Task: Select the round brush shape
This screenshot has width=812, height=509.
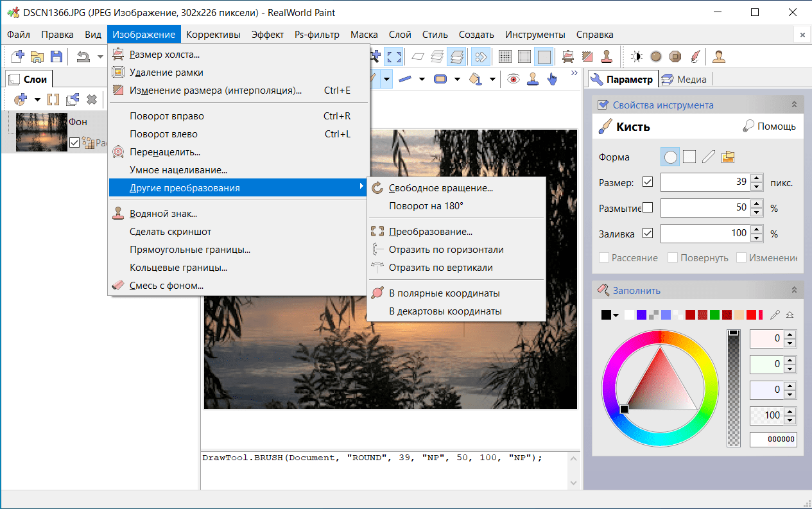Action: click(671, 157)
